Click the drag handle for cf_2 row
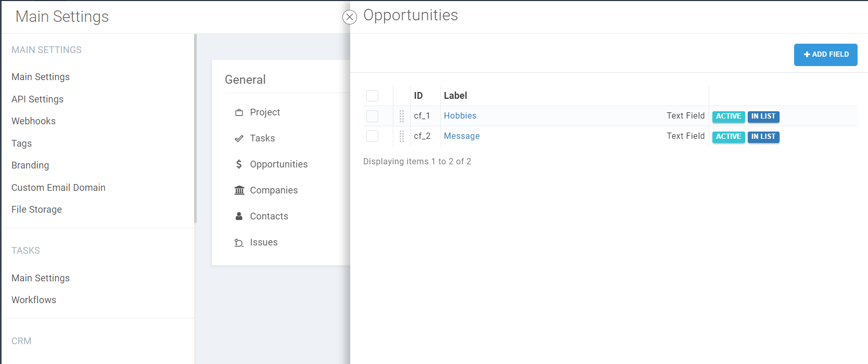868x364 pixels. (x=402, y=136)
